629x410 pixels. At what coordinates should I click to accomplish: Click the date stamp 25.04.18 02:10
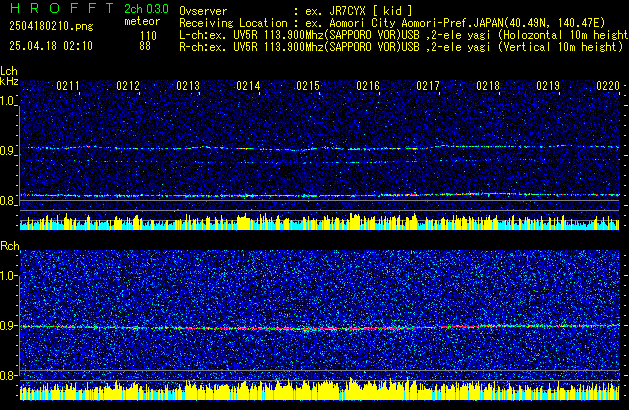[x=51, y=46]
